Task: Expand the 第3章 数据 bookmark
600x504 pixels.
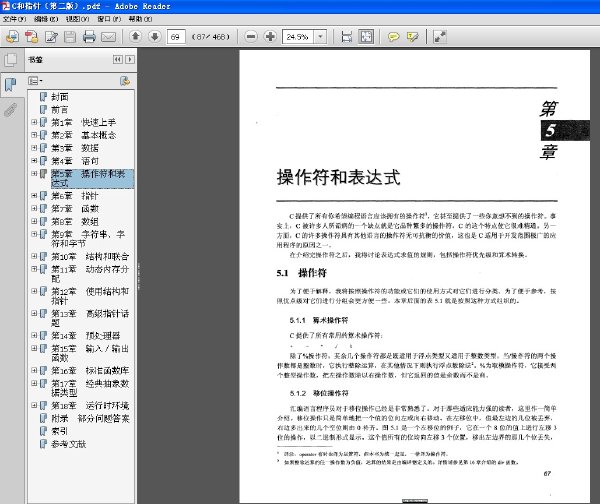Action: [34, 148]
